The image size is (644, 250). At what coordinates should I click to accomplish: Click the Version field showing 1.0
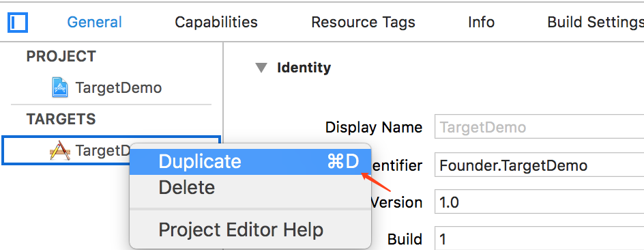pos(539,202)
